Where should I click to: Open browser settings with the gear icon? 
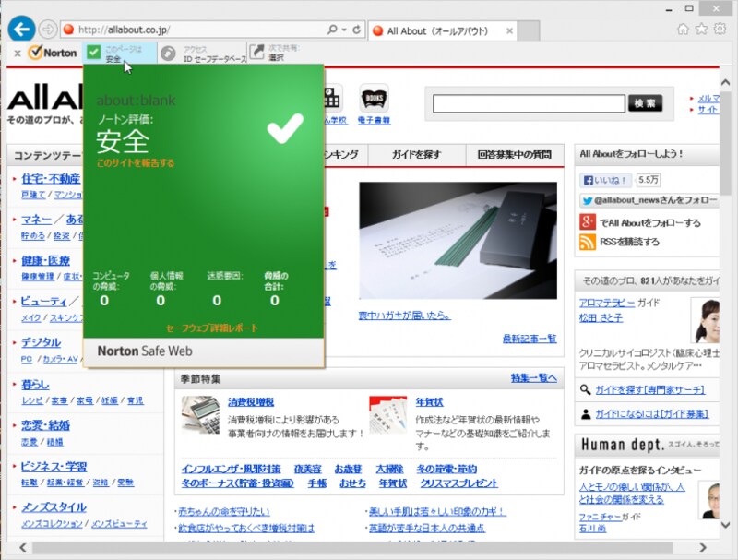point(719,30)
